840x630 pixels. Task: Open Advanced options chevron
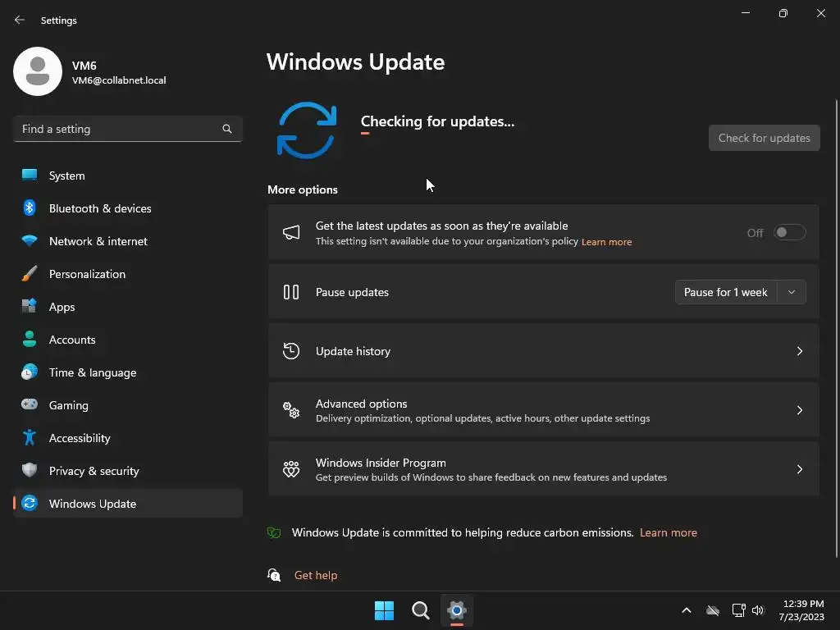coord(799,410)
